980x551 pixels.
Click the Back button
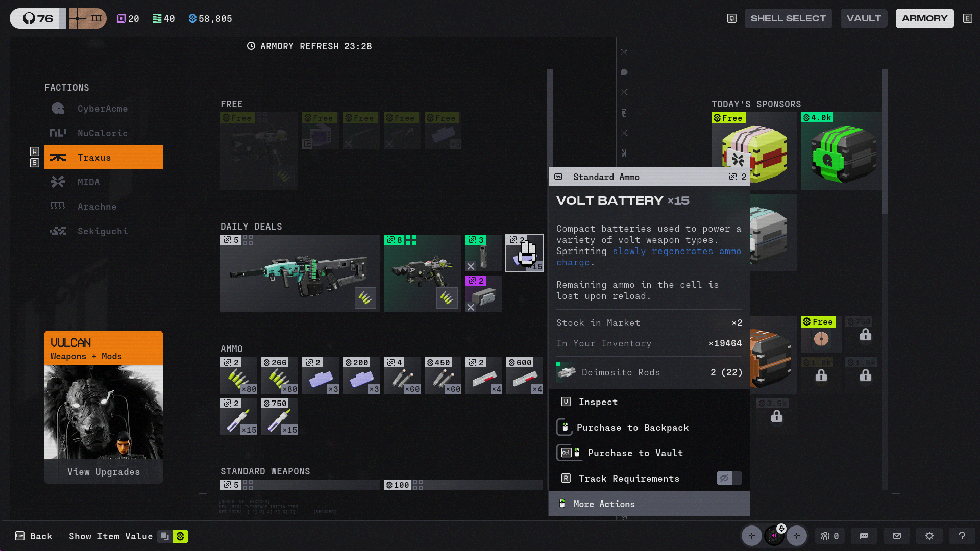coord(34,536)
